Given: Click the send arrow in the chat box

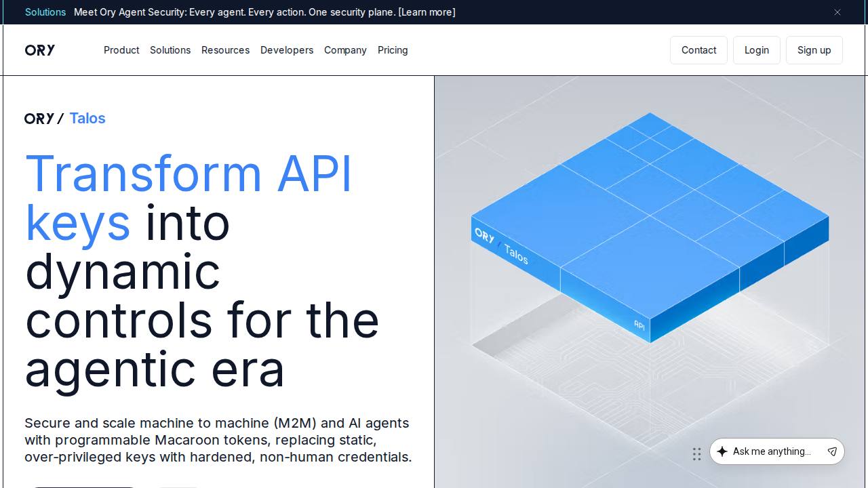Looking at the screenshot, I should pos(832,451).
